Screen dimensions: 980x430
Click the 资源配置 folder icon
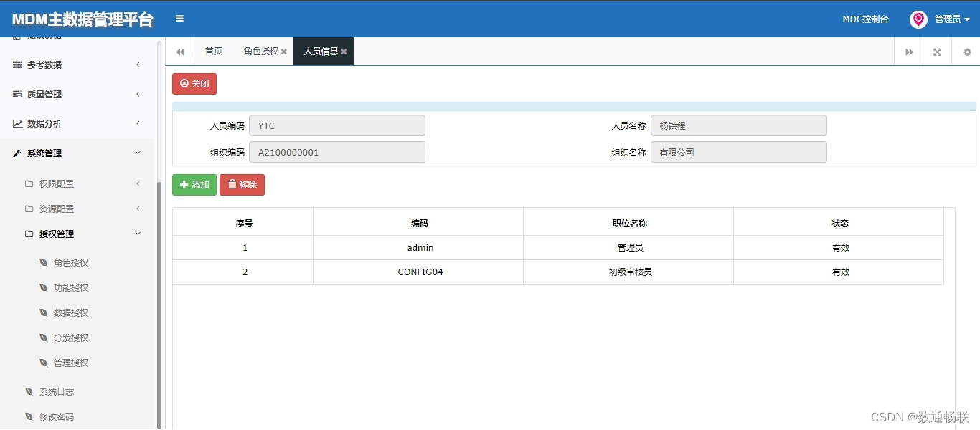29,209
